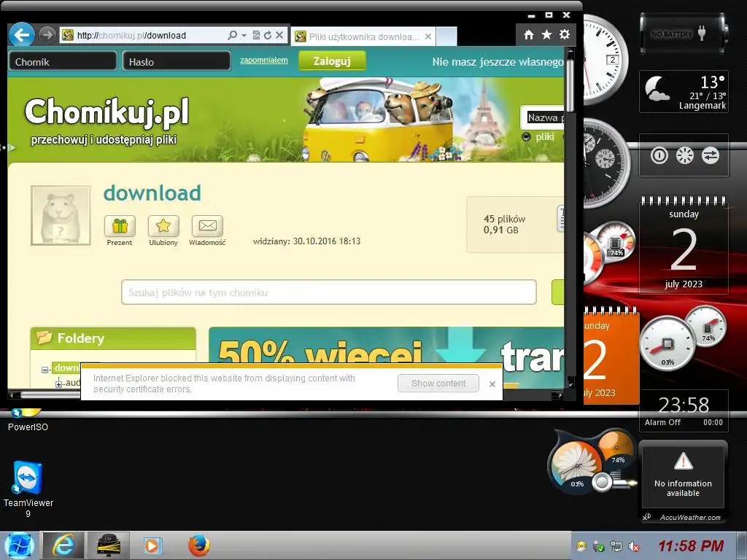Open the address bar autocomplete dropdown arrow

click(x=244, y=35)
